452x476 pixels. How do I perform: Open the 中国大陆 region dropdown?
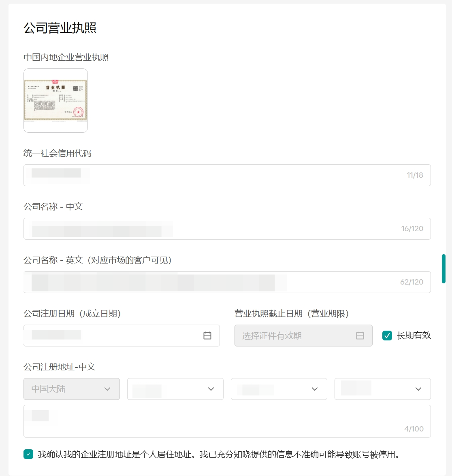[x=71, y=389]
